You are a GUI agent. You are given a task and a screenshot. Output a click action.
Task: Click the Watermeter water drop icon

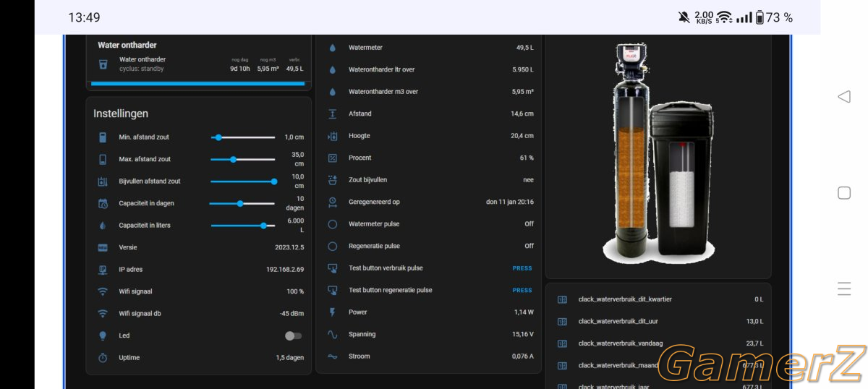(333, 48)
